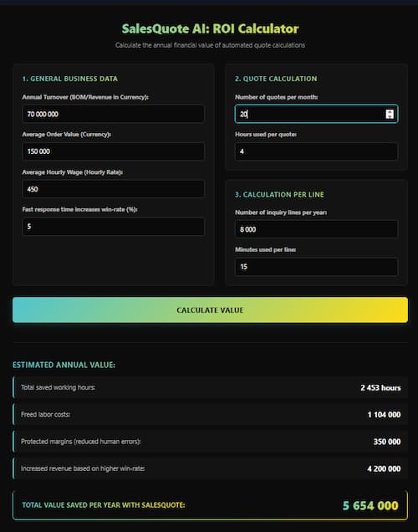
Task: Click the 'Minutes used per line:' label
Action: (266, 250)
